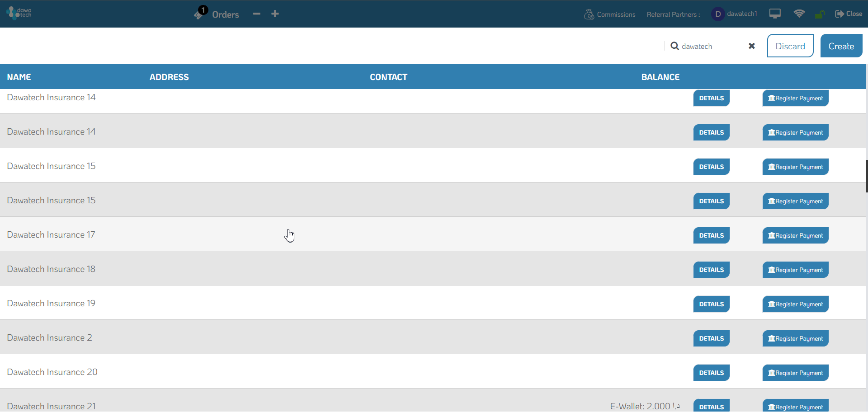Image resolution: width=868 pixels, height=412 pixels.
Task: Open Details for Dawatech Insurance 21
Action: (x=712, y=406)
